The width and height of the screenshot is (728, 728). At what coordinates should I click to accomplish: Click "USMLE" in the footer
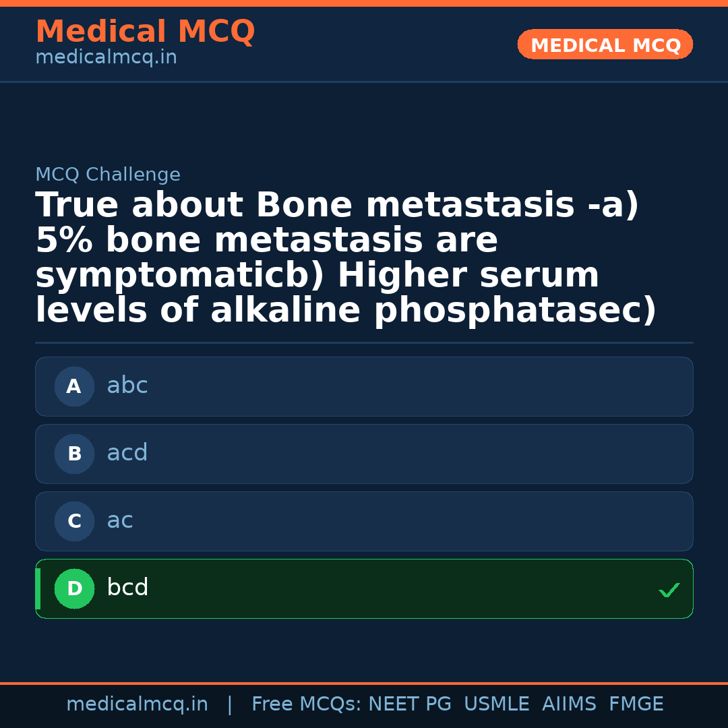(x=496, y=704)
